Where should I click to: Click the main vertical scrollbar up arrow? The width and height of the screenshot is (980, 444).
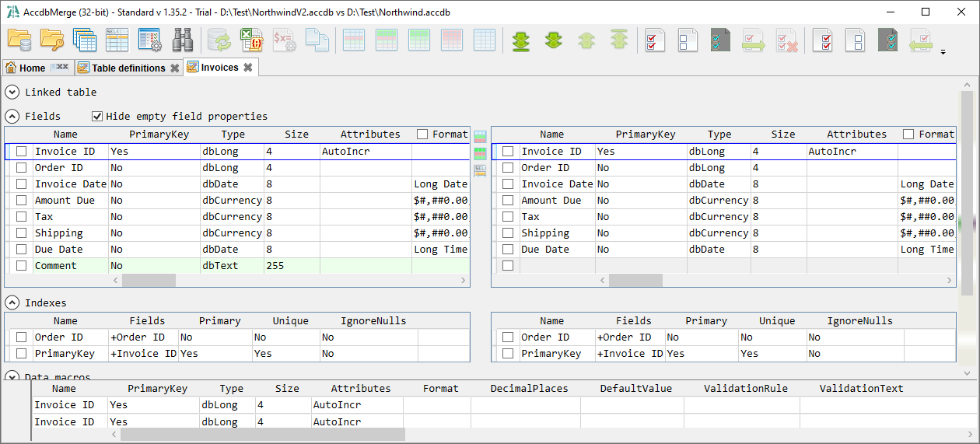(x=968, y=86)
